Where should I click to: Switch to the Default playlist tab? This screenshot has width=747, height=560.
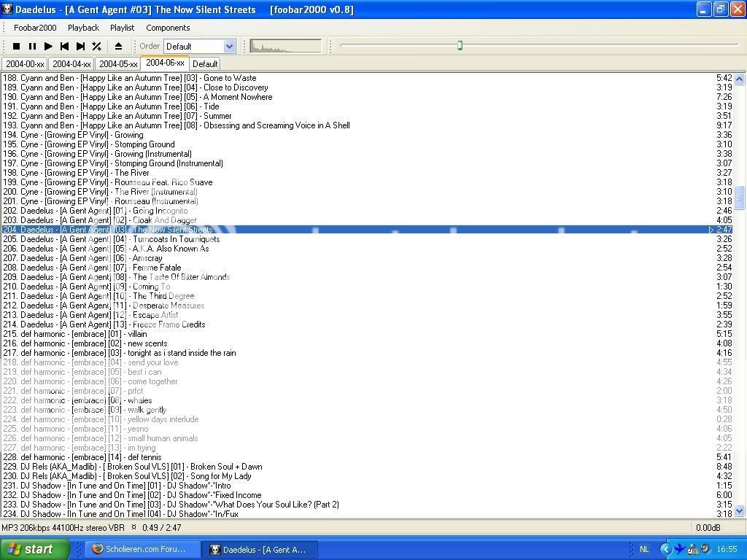pyautogui.click(x=205, y=64)
